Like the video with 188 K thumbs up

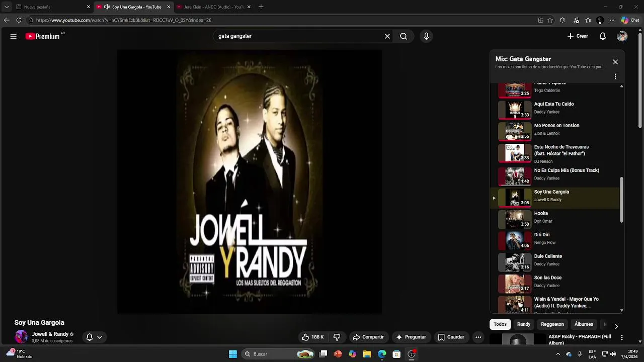(x=313, y=337)
